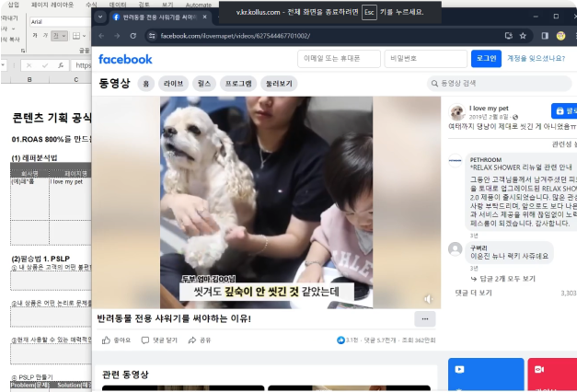Focus the email or phone field
The image size is (577, 392).
tap(339, 59)
